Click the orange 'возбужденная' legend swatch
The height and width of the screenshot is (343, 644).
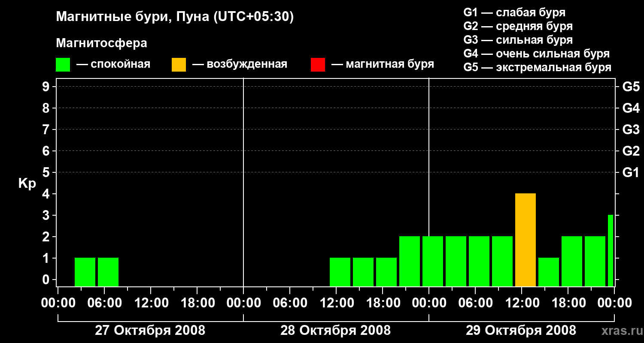pyautogui.click(x=179, y=65)
